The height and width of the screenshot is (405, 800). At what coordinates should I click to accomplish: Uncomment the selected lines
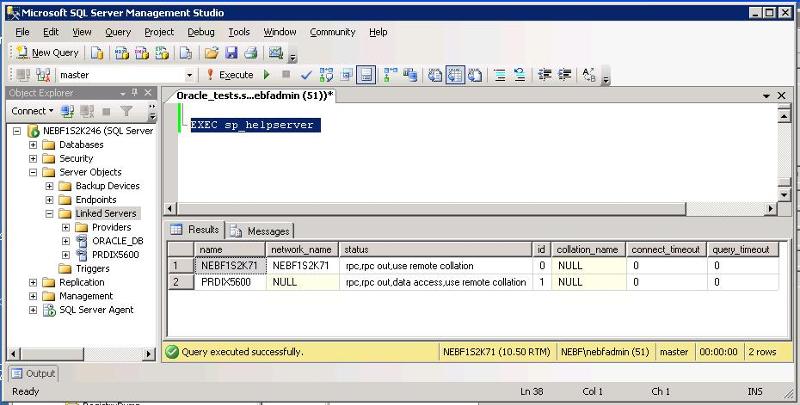[x=520, y=75]
